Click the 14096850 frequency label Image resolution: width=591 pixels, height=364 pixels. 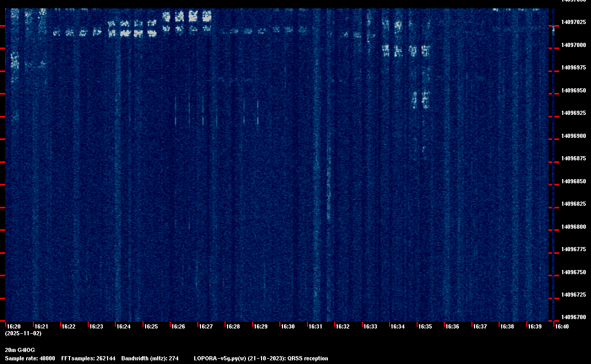[x=574, y=181]
